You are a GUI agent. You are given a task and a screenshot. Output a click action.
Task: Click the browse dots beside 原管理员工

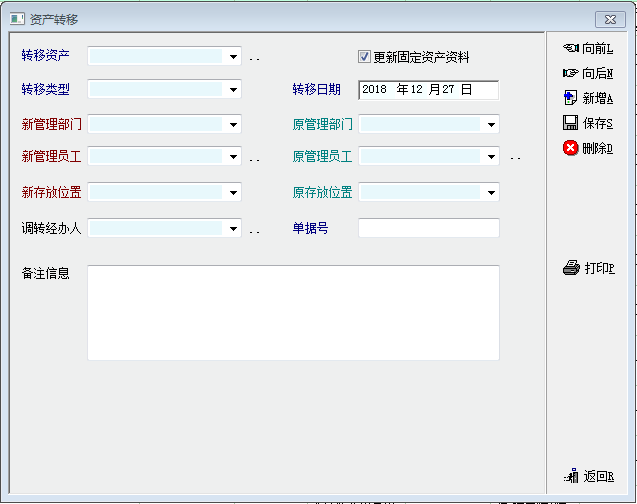click(x=515, y=158)
